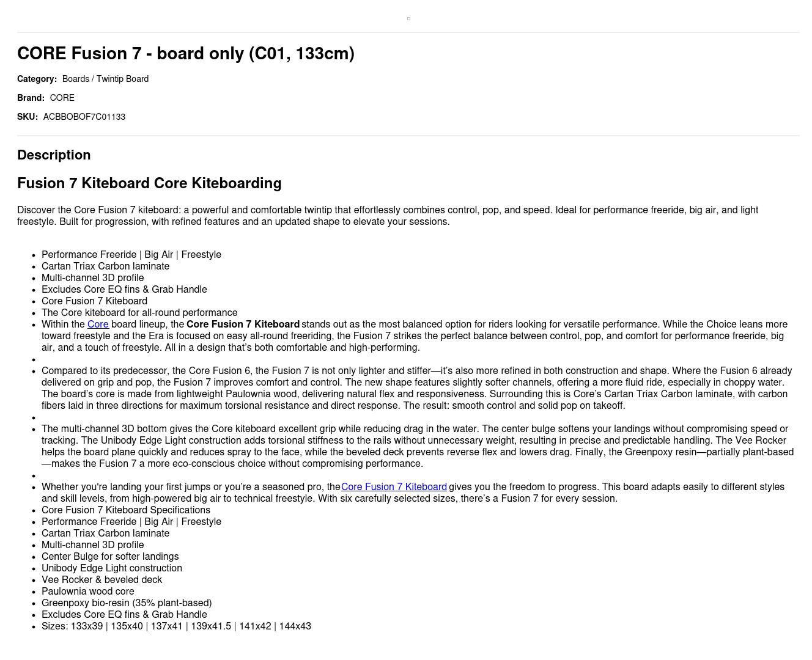Click 'Paulownia wood core' bullet item
This screenshot has width=812, height=660.
click(x=88, y=592)
